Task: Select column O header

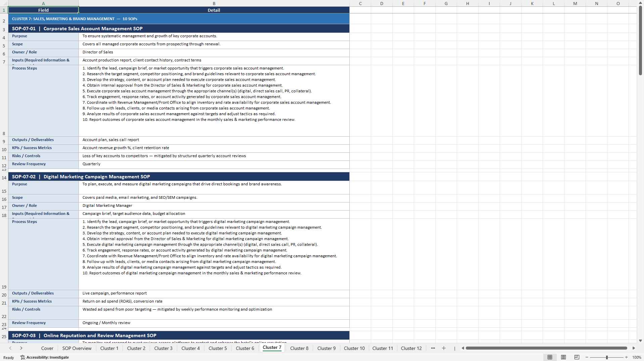Action: pyautogui.click(x=618, y=3)
